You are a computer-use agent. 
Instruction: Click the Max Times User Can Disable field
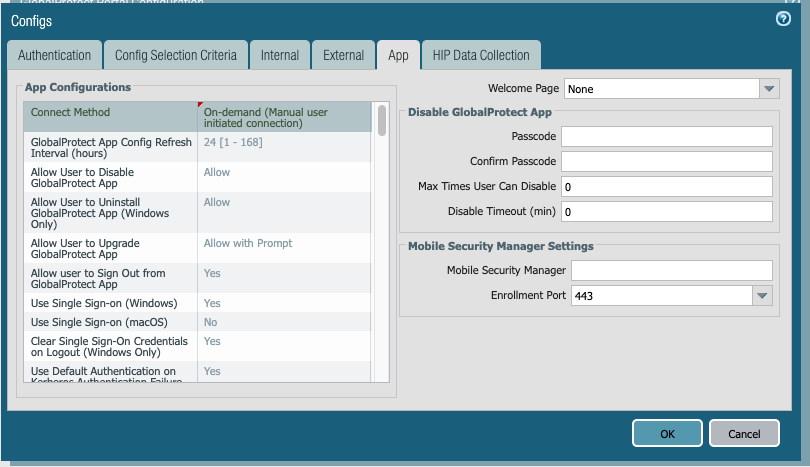[666, 187]
